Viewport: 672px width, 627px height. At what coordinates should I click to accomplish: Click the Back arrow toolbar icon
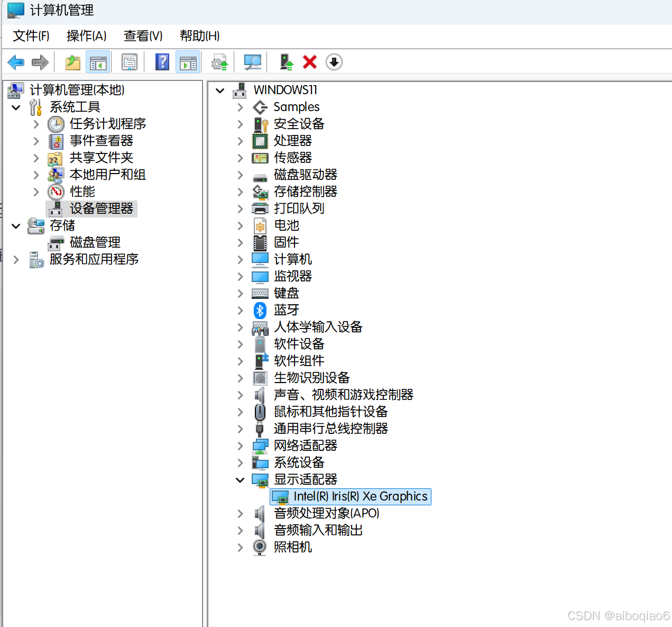16,62
